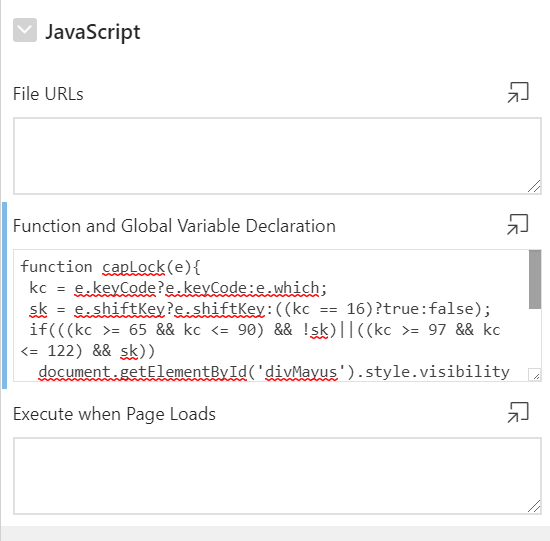
Task: Click the JavaScript section heading
Action: coord(93,32)
